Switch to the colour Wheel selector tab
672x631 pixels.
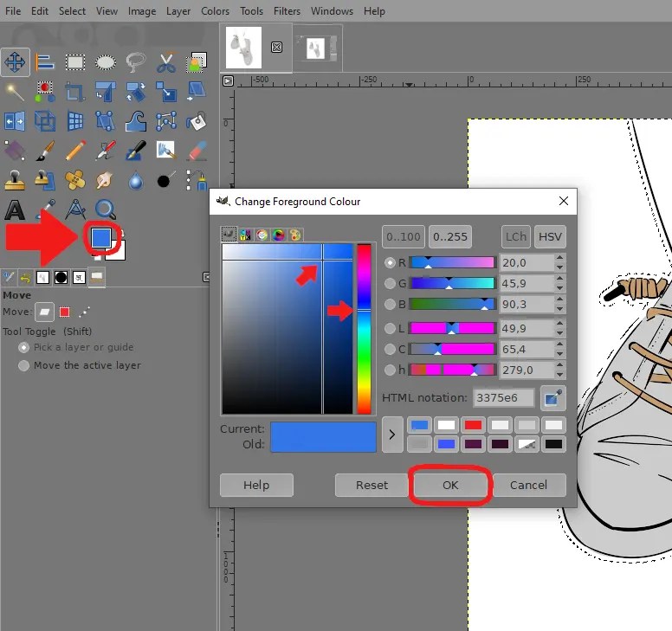coord(279,235)
